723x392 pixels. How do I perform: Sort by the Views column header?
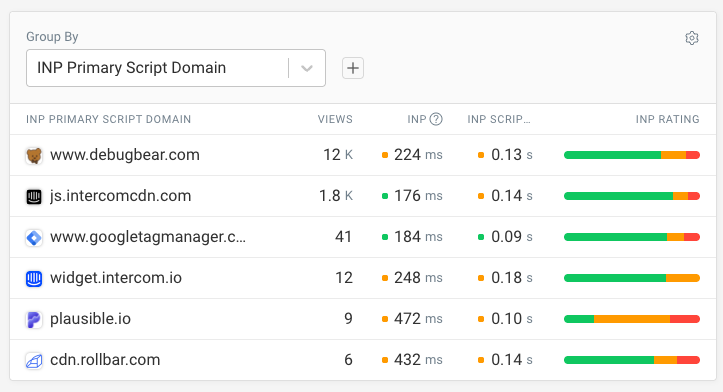pyautogui.click(x=335, y=119)
